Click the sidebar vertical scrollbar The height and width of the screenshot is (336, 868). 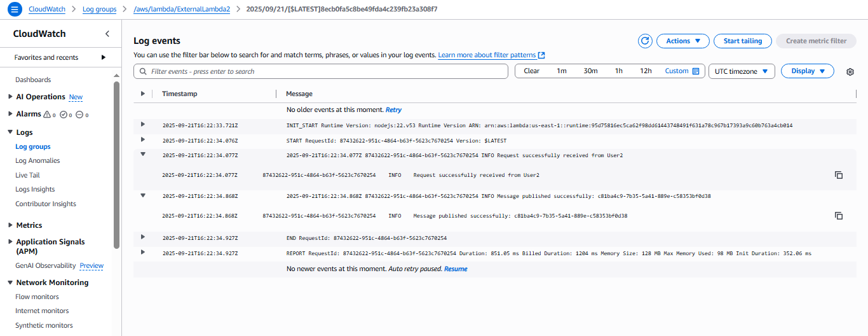tap(116, 164)
